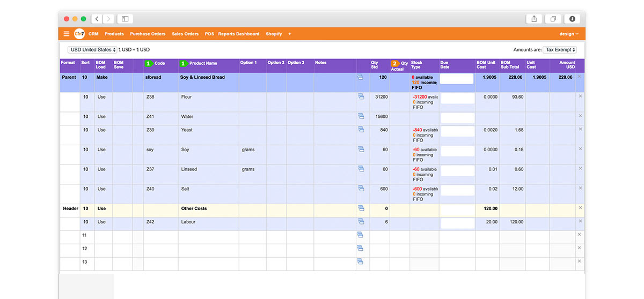Click Due Date field for Flour row
Screen dimensions: 644x299
point(457,99)
